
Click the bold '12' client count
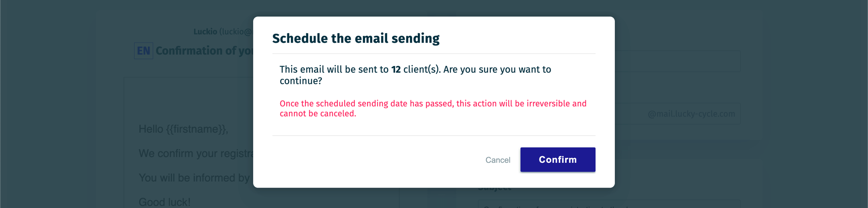tap(396, 70)
